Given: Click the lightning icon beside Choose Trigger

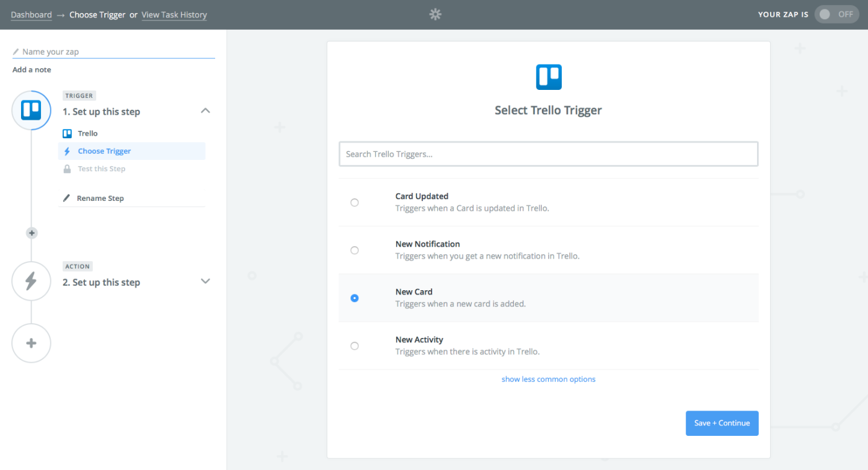Looking at the screenshot, I should pos(67,151).
